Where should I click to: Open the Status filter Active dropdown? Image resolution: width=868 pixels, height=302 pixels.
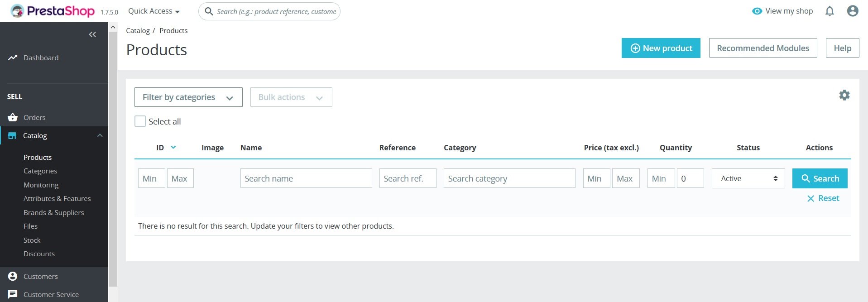[x=748, y=178]
